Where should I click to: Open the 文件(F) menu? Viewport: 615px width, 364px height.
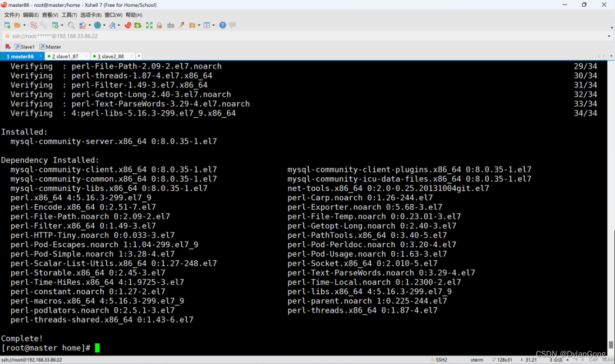tap(12, 15)
